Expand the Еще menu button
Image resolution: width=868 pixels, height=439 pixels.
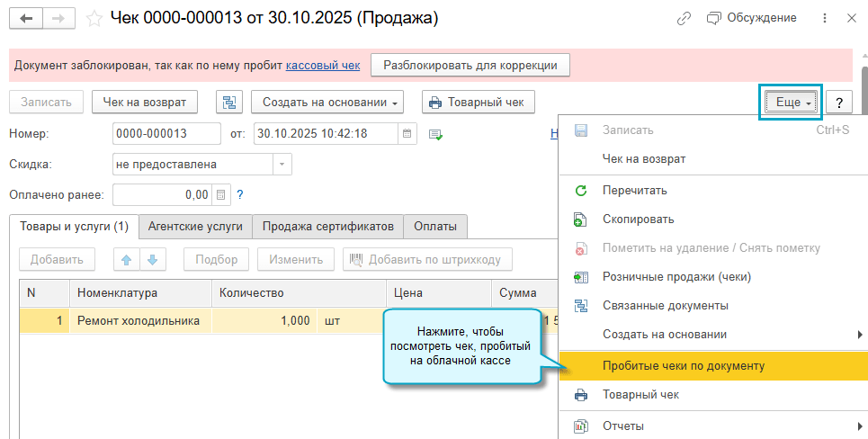click(792, 103)
